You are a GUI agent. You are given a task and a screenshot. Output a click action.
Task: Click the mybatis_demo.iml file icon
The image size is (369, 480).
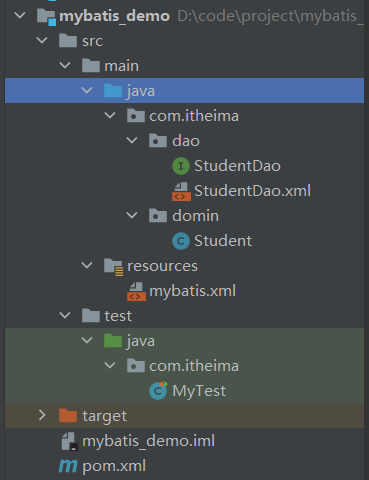69,441
